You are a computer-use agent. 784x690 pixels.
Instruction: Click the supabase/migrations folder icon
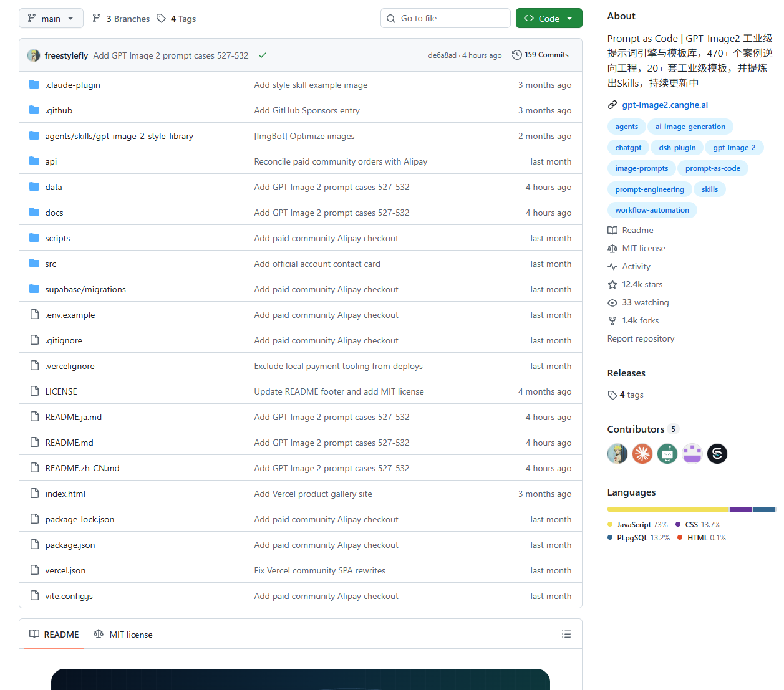[x=34, y=289]
